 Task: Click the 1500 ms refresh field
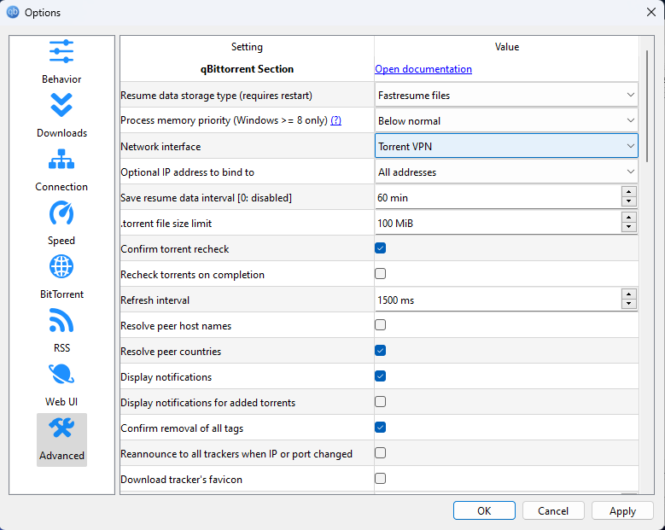tap(498, 300)
